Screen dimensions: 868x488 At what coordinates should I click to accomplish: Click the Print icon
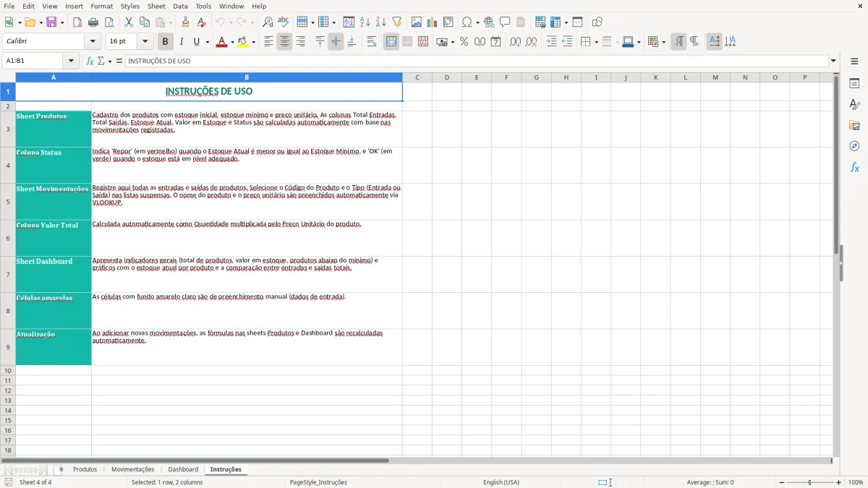93,22
